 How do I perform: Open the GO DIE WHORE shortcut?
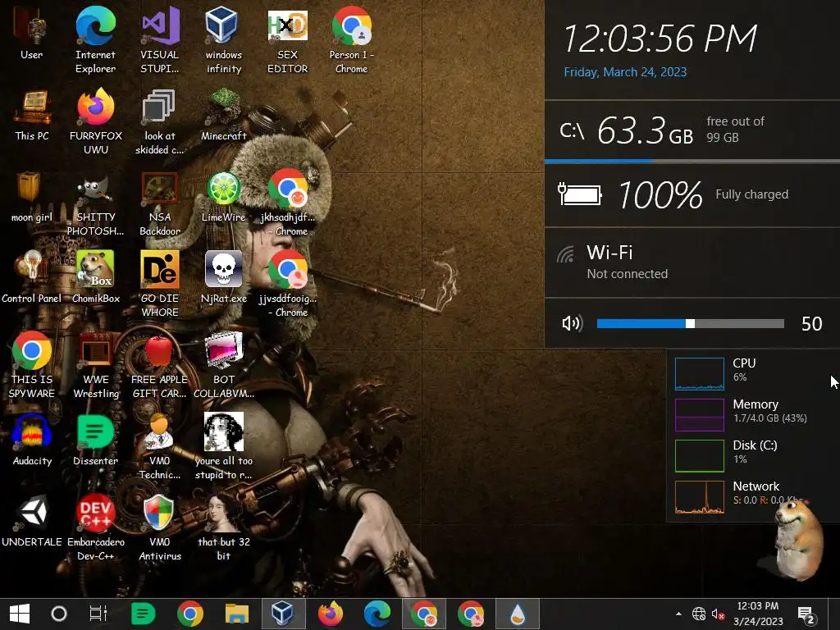tap(160, 284)
